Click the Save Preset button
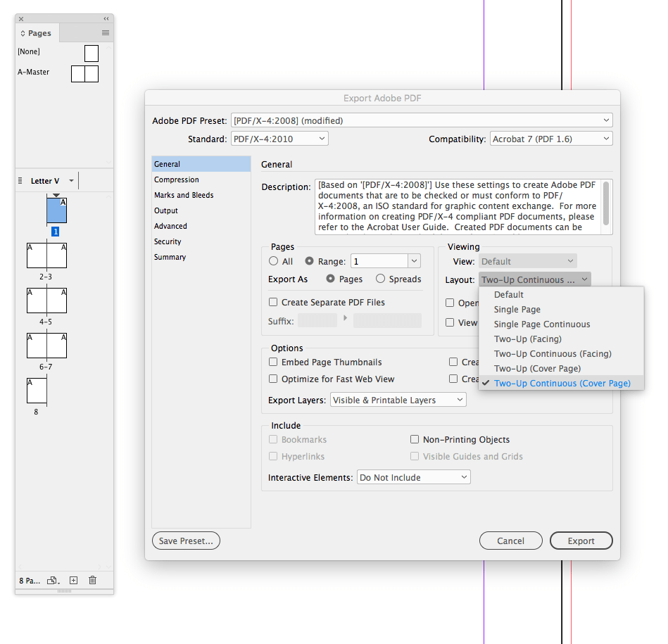Viewport: 668px width, 644px height. (186, 541)
